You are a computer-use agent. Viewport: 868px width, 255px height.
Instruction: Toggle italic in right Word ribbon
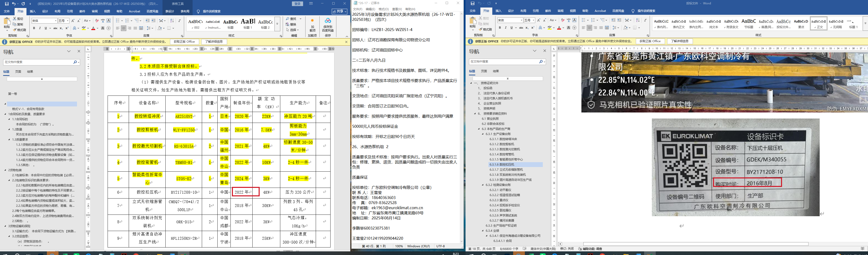click(505, 28)
